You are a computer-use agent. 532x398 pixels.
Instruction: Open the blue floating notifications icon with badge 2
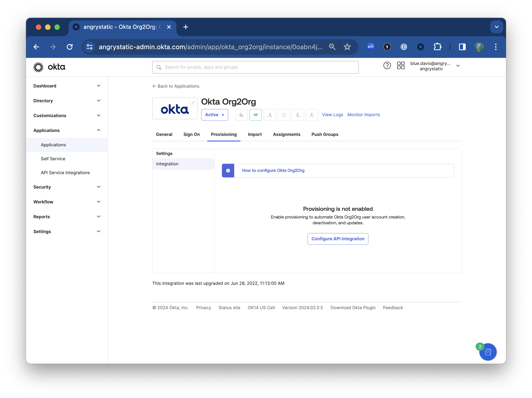(488, 352)
